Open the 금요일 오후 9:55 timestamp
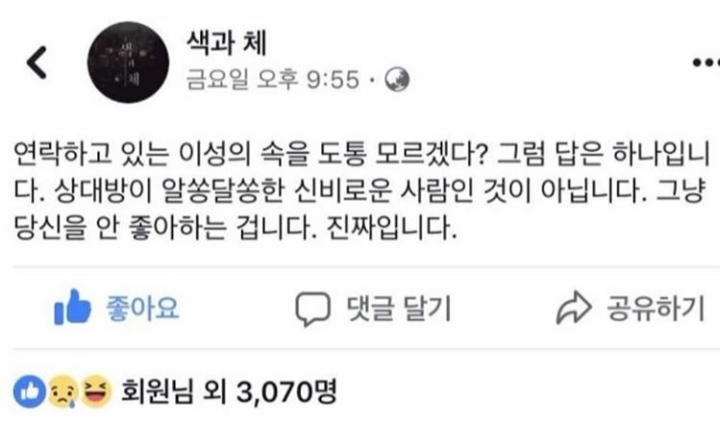This screenshot has width=720, height=434. coord(272,79)
